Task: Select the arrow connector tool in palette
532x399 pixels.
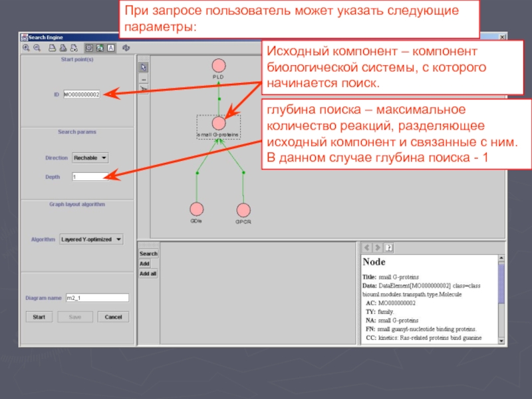Action: pyautogui.click(x=144, y=89)
